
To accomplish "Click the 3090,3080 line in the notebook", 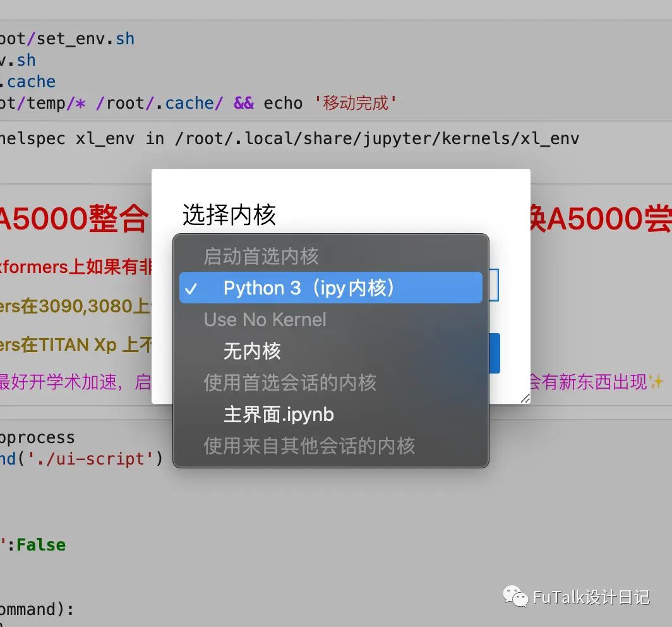I will click(76, 306).
